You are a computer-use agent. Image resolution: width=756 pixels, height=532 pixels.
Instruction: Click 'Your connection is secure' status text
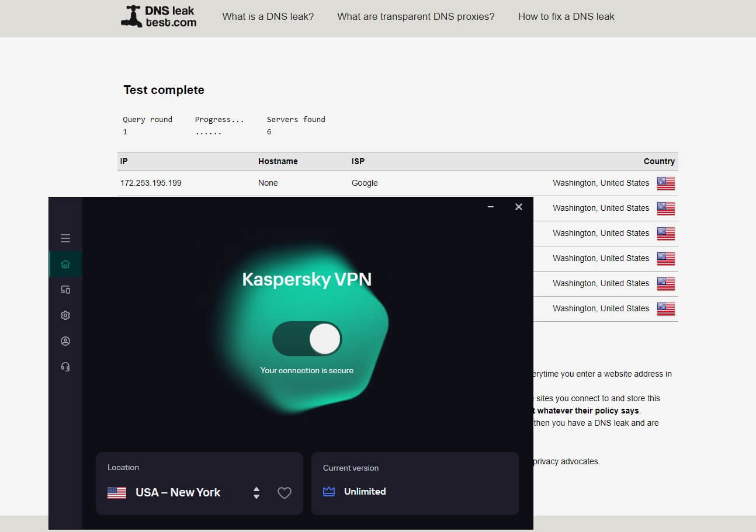(307, 370)
